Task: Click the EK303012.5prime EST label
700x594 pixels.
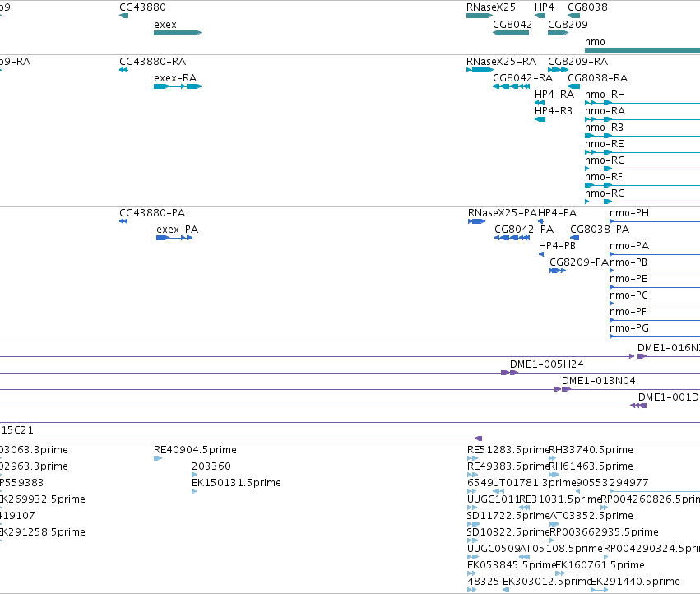Action: (x=546, y=582)
